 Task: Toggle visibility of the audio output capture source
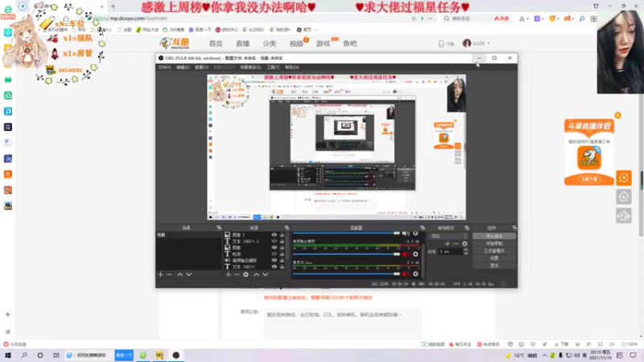274,260
